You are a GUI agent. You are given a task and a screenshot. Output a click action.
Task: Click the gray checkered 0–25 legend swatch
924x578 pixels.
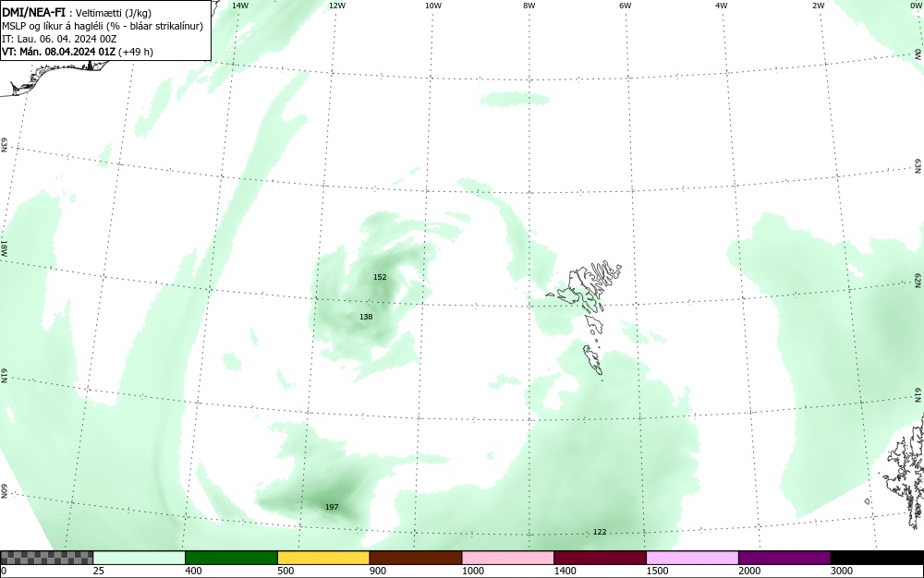point(46,558)
